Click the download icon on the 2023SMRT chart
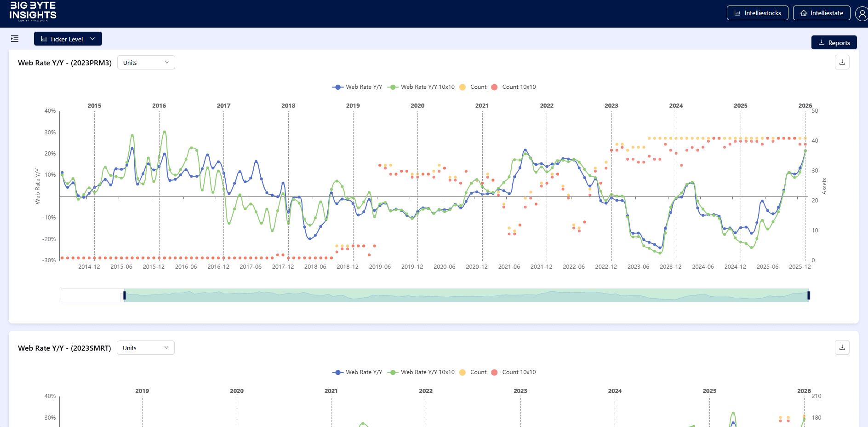 click(842, 347)
